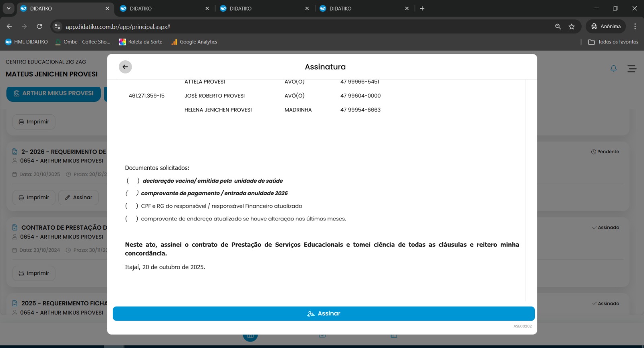Open the Anónima incognito profile button
Screen dimensions: 644x348
click(606, 27)
